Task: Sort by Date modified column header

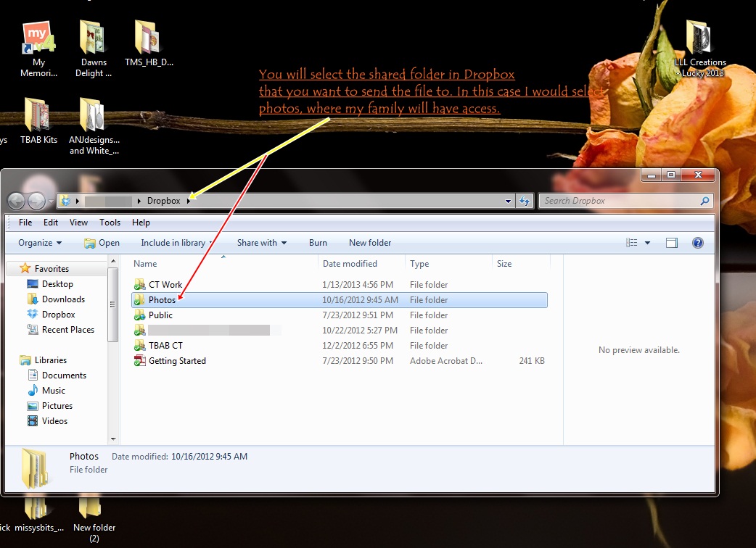Action: [350, 264]
